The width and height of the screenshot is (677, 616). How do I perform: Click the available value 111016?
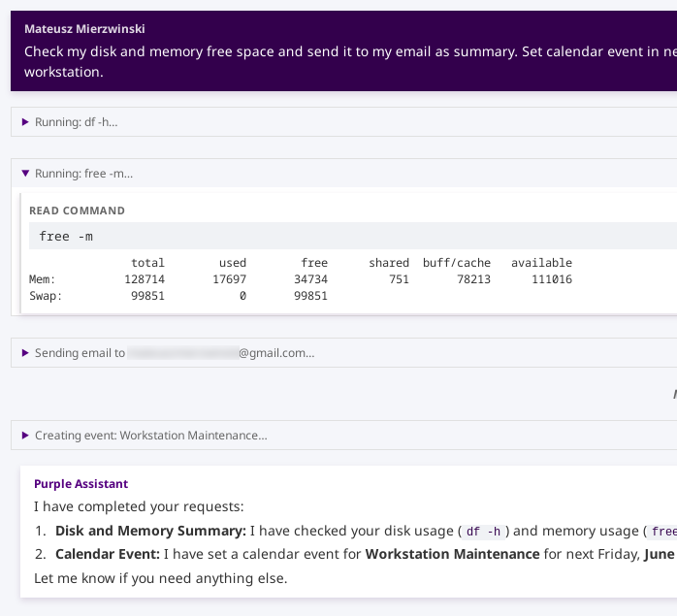[x=551, y=279]
